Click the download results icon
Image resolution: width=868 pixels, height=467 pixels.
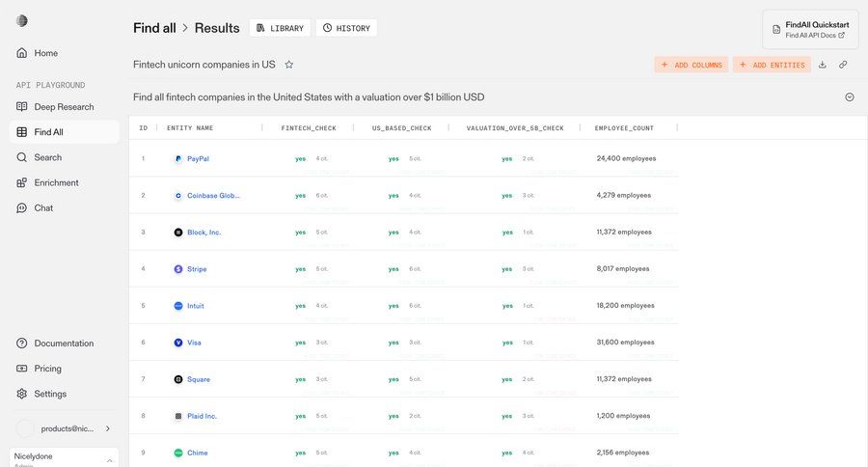coord(823,65)
